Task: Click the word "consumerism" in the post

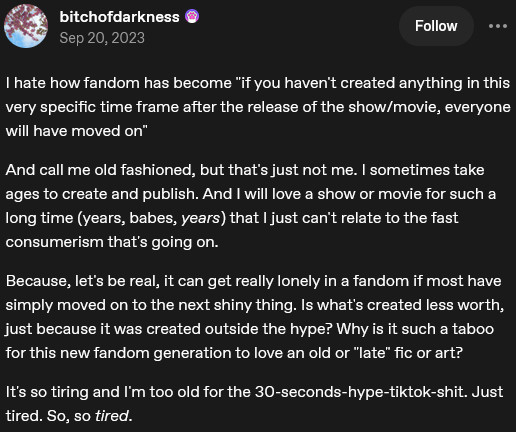Action: coord(54,242)
